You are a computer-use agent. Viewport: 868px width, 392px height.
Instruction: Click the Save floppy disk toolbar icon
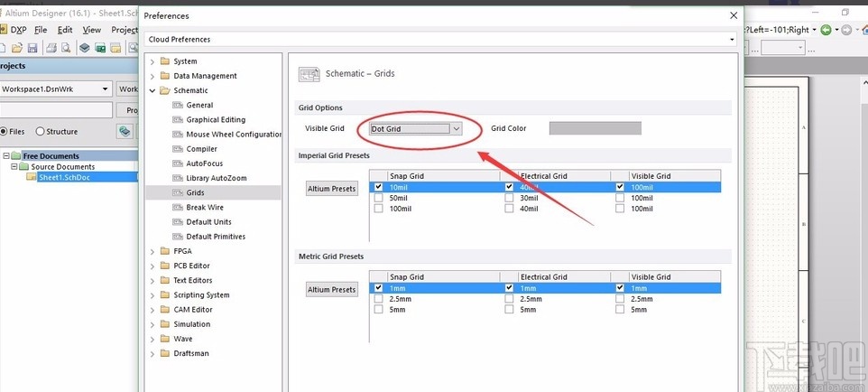coord(32,48)
